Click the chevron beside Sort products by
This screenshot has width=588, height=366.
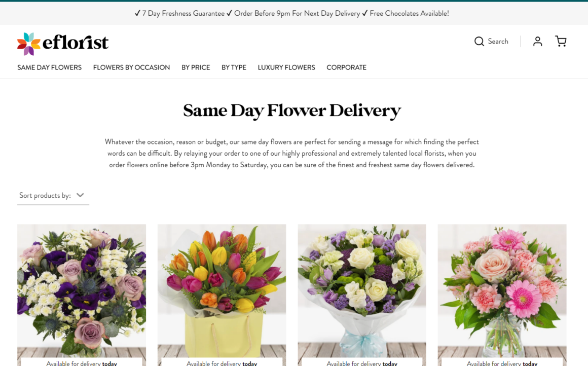point(80,195)
